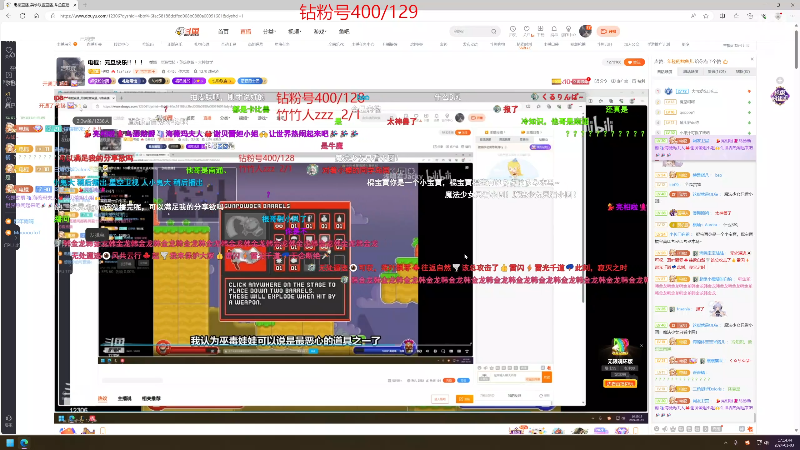The image size is (800, 450).
Task: Open the emoji icon in chat toolbar
Action: click(x=657, y=429)
